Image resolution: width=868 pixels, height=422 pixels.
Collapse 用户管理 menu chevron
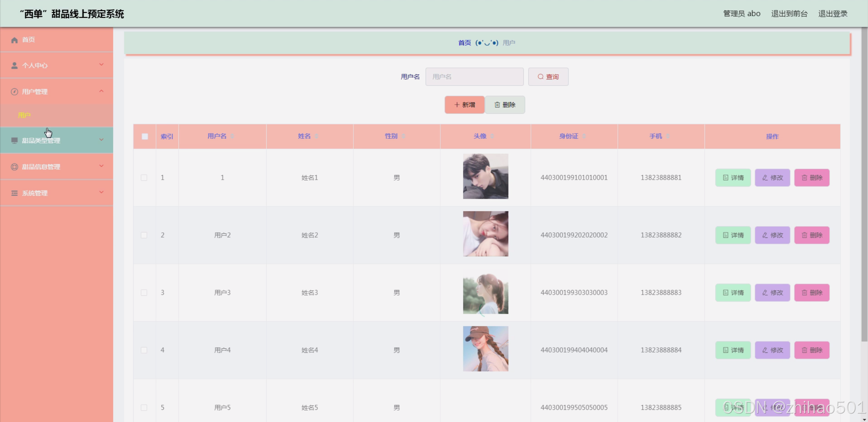(101, 91)
